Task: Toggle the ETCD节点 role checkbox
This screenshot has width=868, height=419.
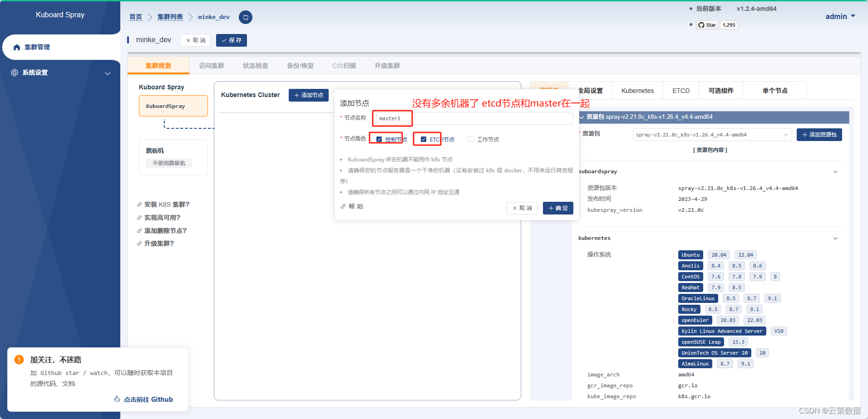Action: [424, 139]
